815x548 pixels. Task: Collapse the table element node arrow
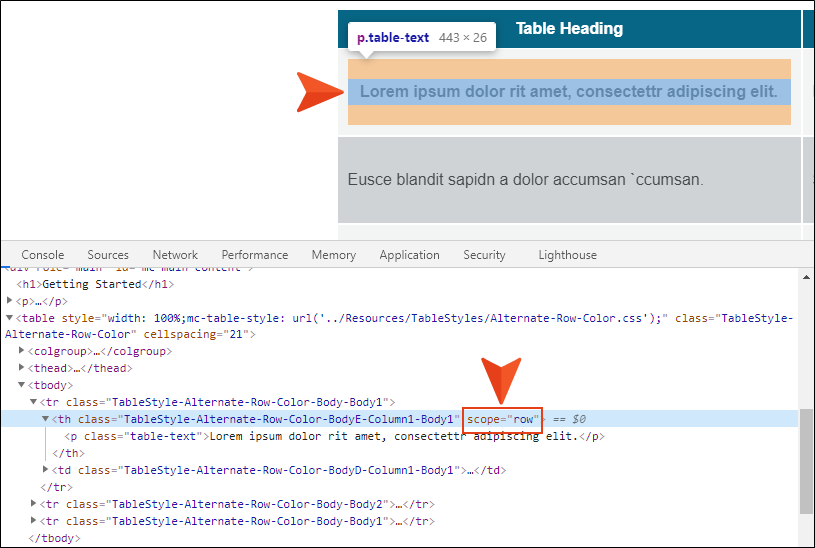coord(10,319)
